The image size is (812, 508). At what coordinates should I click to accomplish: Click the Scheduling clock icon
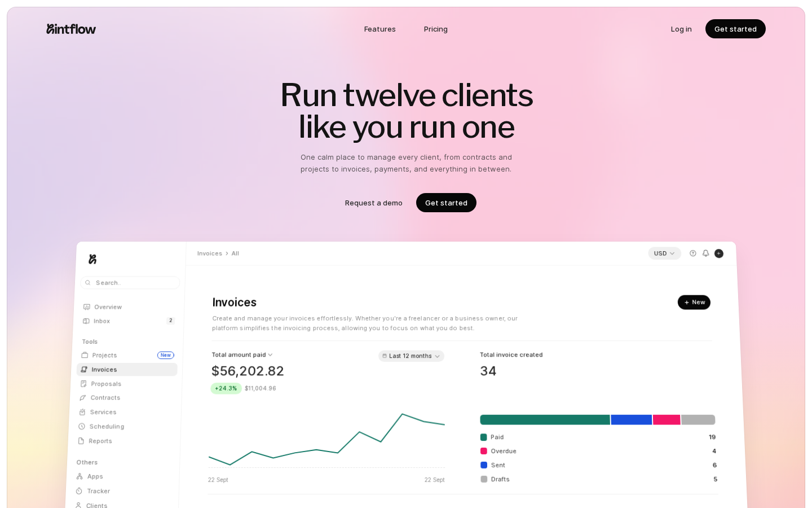(x=82, y=427)
